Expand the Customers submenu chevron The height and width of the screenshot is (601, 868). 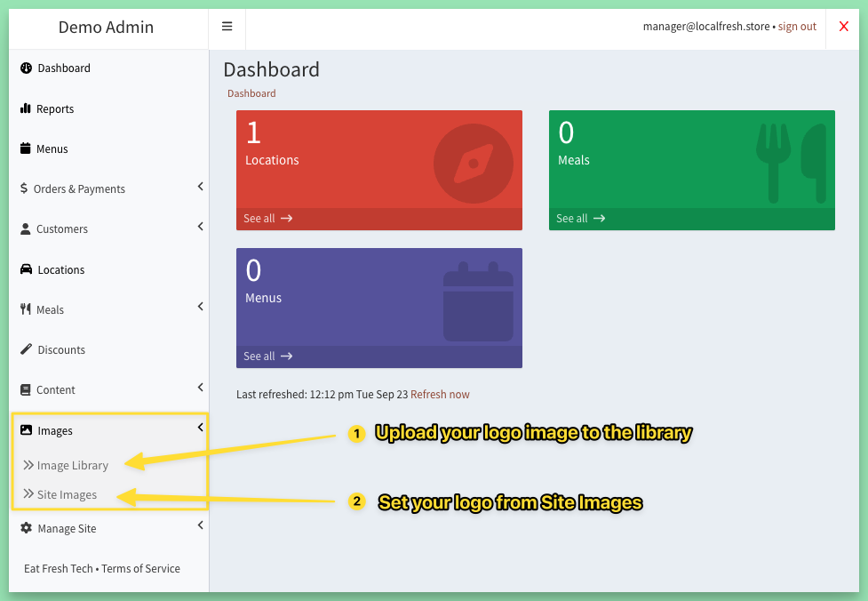pos(201,227)
